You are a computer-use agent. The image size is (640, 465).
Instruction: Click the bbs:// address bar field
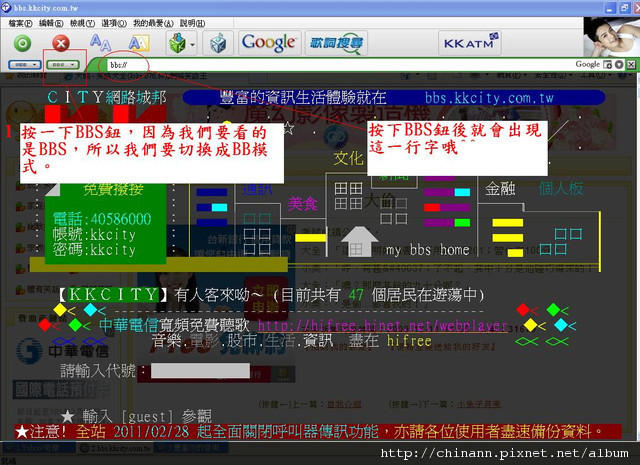[x=339, y=65]
